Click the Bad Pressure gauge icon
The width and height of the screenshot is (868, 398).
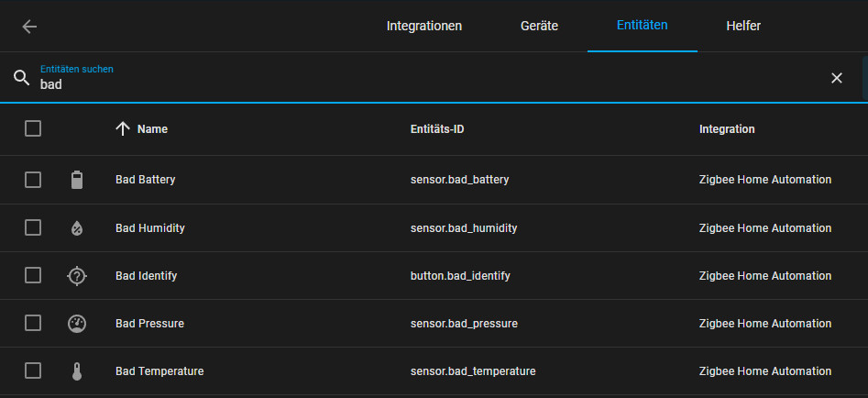(x=77, y=323)
